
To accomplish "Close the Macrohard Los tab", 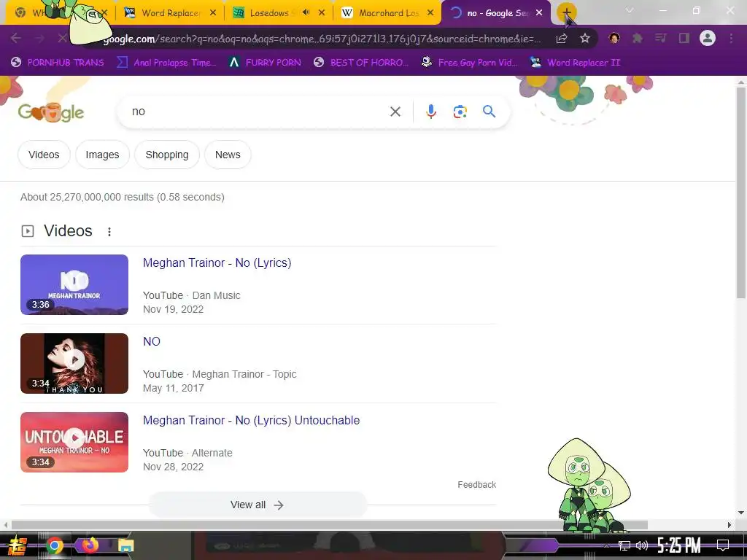I will pos(430,13).
